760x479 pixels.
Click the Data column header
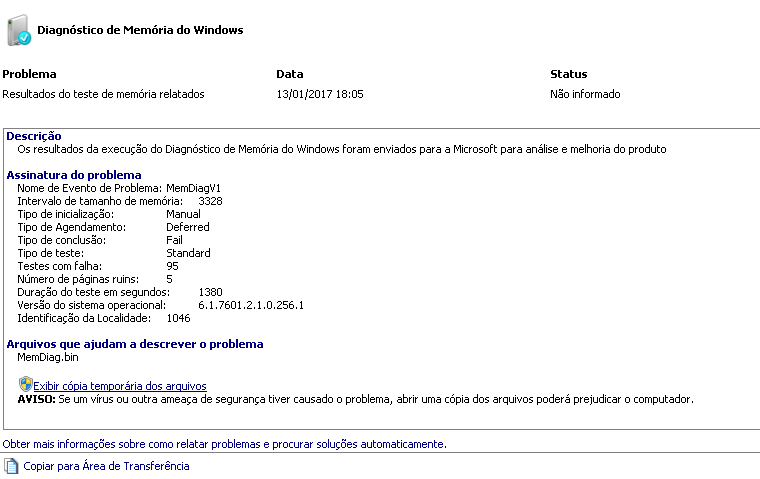pos(290,74)
